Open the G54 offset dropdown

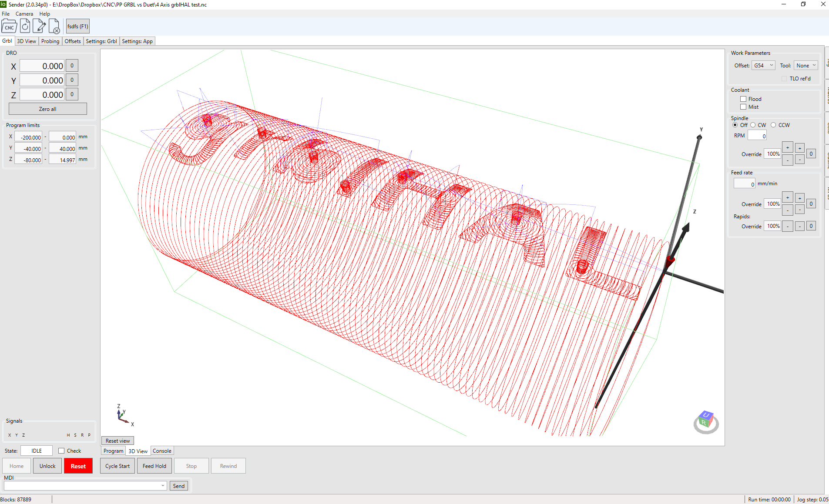click(x=763, y=65)
